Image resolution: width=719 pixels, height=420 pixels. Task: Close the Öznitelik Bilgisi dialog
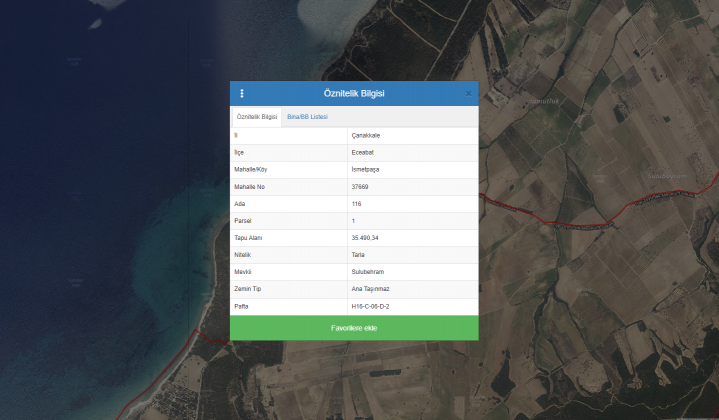[468, 94]
